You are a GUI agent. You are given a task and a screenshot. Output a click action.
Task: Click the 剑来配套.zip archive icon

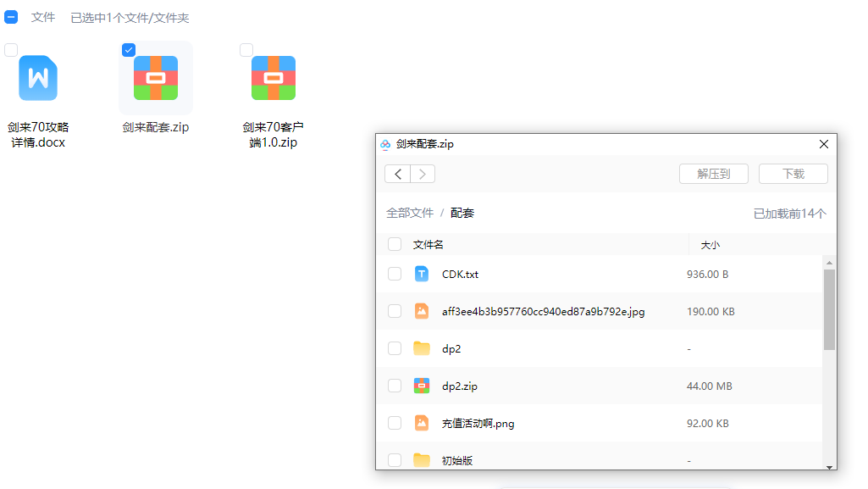(x=155, y=78)
